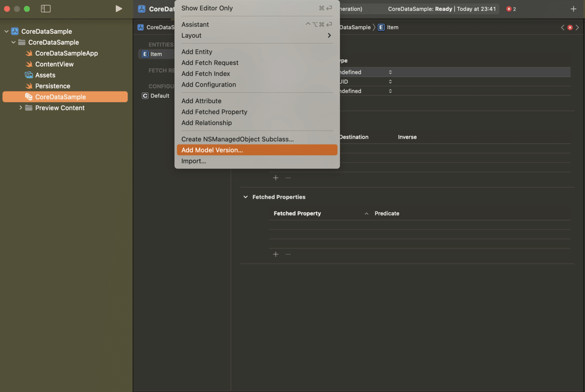Expand the Preview Content folder
The height and width of the screenshot is (392, 585).
pos(20,108)
